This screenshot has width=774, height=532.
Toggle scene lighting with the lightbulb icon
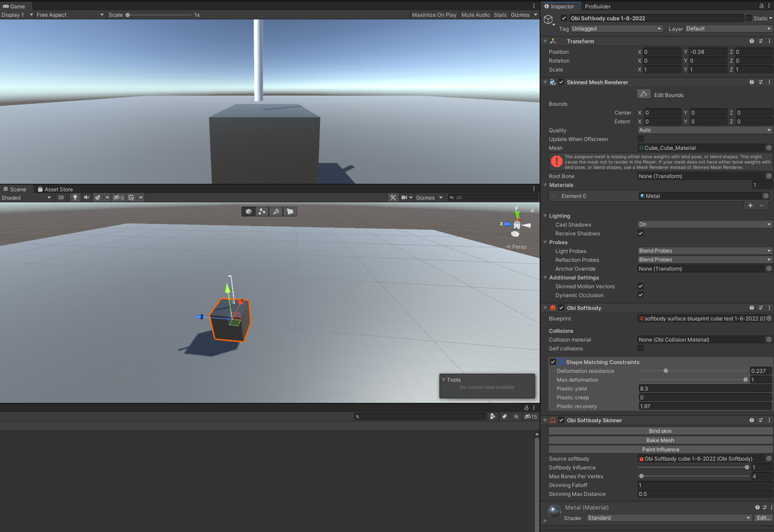click(x=75, y=198)
